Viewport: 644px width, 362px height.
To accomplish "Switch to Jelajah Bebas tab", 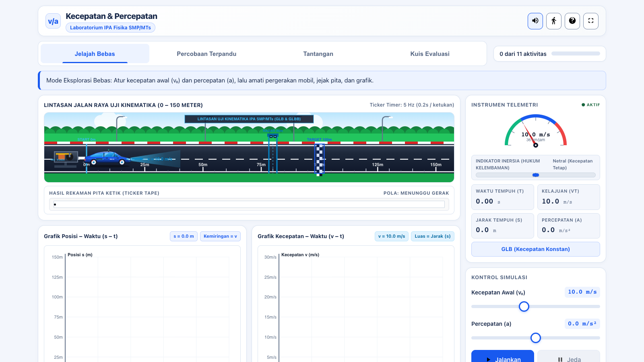I will 95,53.
